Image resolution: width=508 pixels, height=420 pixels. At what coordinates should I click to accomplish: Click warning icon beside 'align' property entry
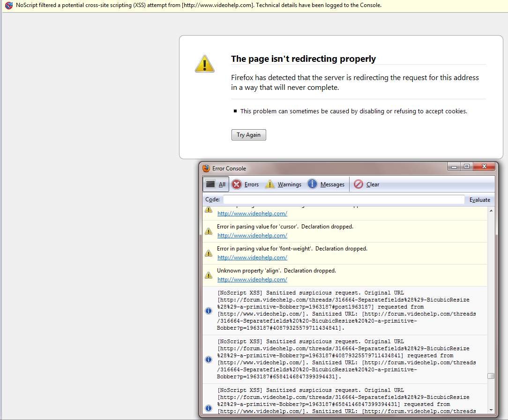click(209, 275)
